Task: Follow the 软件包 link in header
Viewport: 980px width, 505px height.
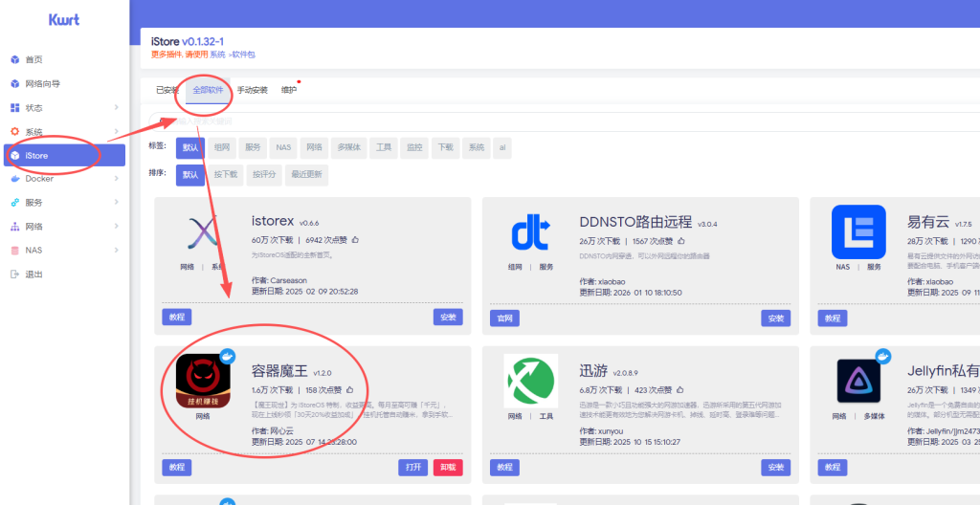Action: [x=243, y=55]
